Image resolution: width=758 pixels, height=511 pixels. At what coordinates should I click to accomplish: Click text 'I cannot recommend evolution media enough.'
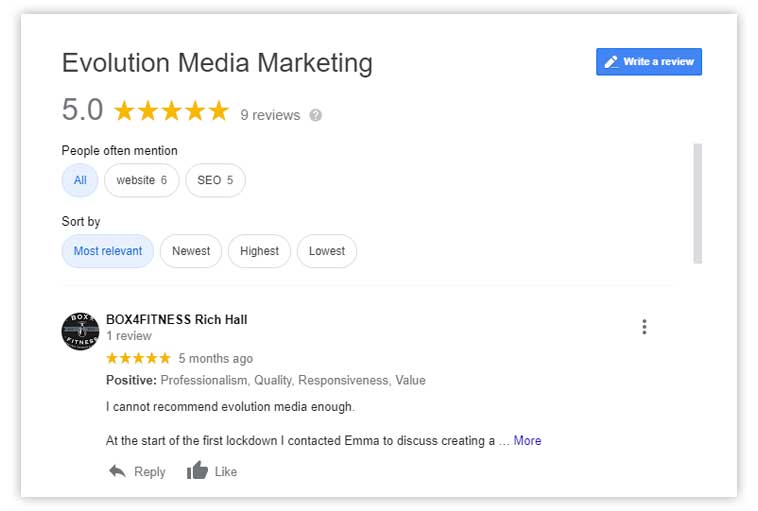pyautogui.click(x=230, y=407)
